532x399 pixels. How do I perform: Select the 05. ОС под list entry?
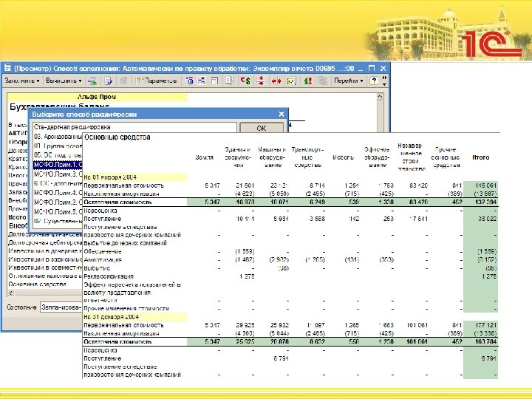[58, 155]
